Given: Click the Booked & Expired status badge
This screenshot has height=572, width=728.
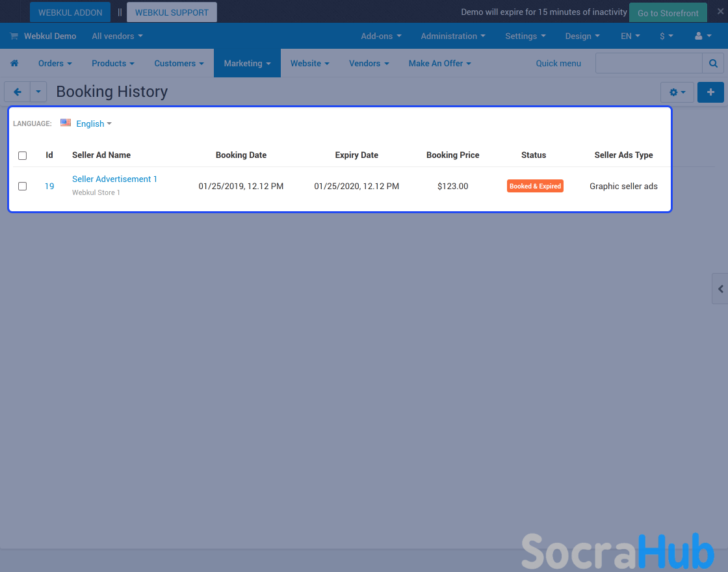Looking at the screenshot, I should click(535, 187).
